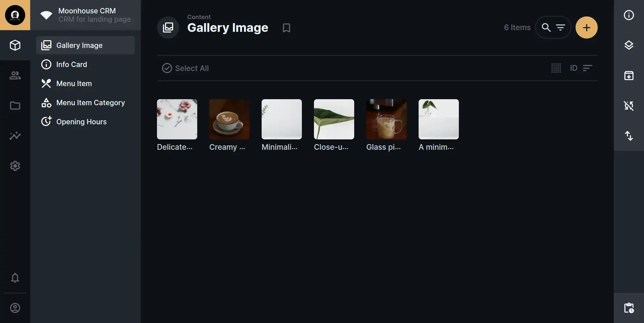Open the info sidebar panel icon
The height and width of the screenshot is (323, 644).
[629, 15]
